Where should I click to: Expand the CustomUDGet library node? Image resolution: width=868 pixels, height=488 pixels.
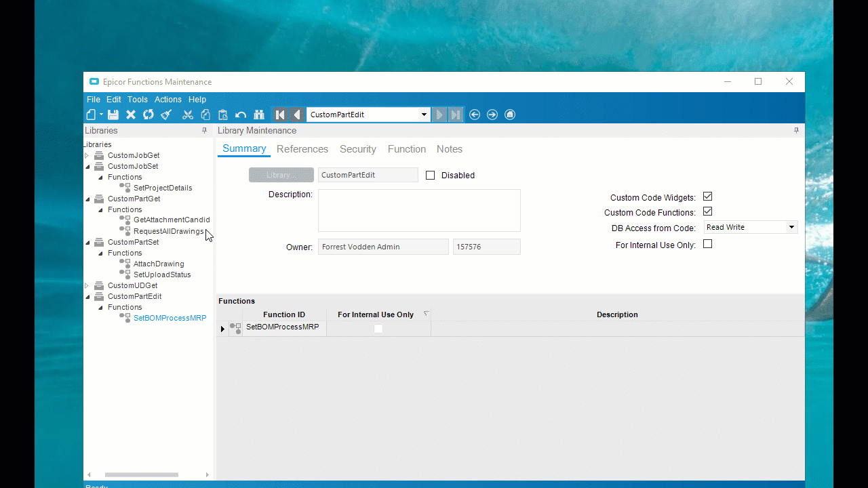tap(87, 285)
